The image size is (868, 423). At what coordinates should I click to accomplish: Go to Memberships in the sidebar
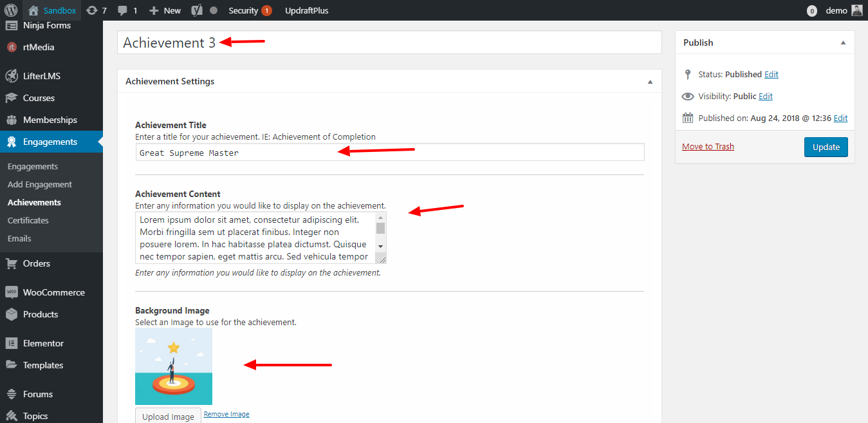(51, 120)
